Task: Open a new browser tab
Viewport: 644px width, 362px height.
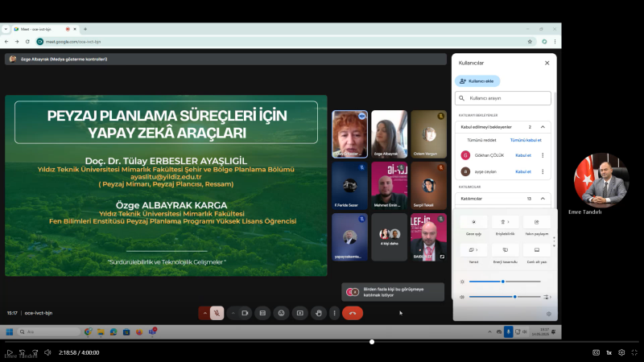Action: pyautogui.click(x=85, y=29)
